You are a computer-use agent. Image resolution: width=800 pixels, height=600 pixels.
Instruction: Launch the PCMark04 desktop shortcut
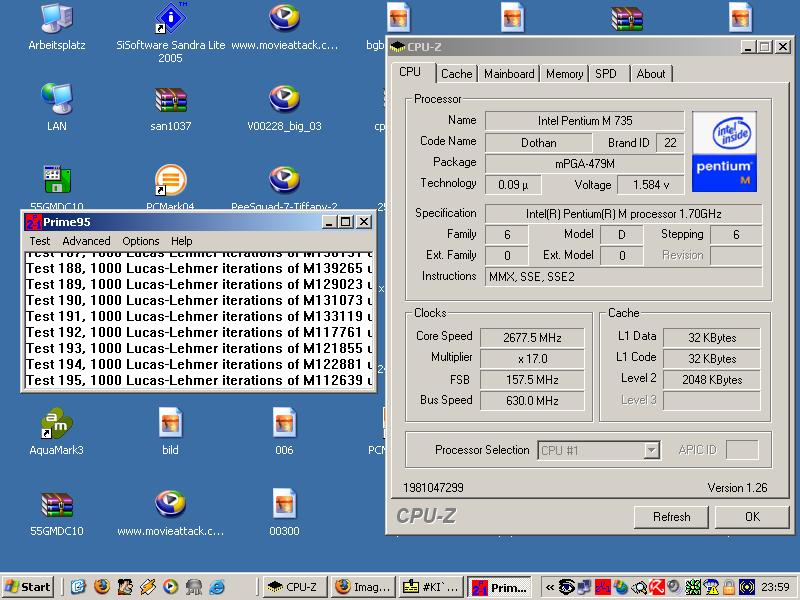click(170, 187)
